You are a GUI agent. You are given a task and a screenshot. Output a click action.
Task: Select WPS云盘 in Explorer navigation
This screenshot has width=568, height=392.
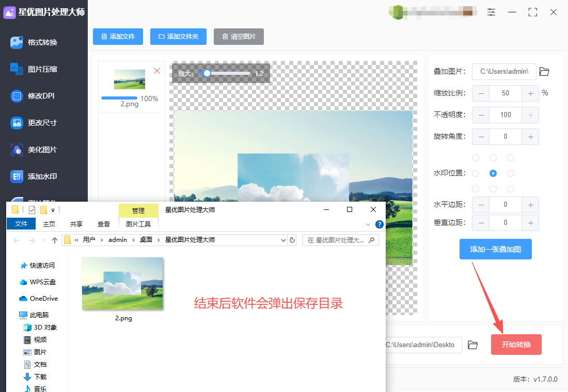coord(38,282)
